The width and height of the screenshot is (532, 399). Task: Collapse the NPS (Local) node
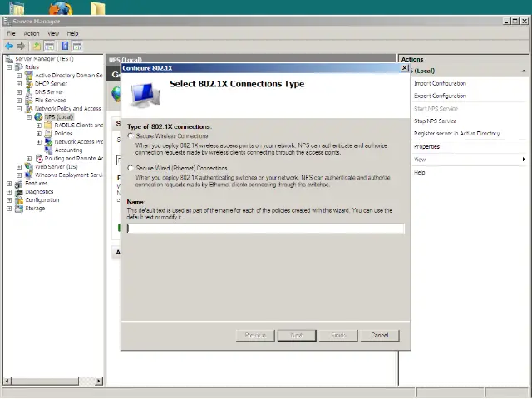pyautogui.click(x=29, y=117)
